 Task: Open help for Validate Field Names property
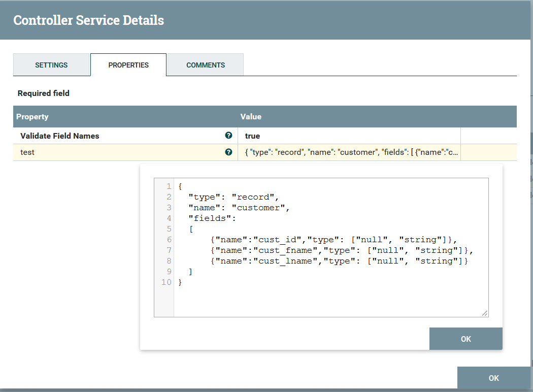point(228,136)
